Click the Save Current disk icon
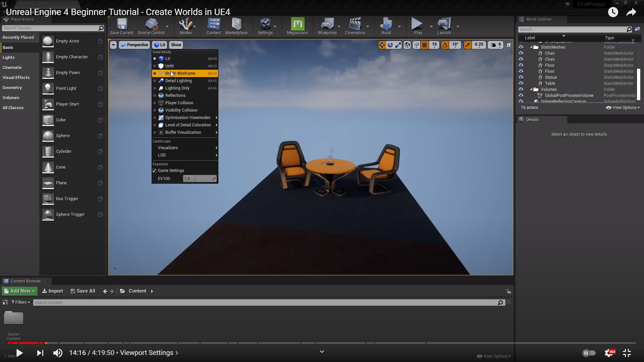Viewport: 644px width, 362px height. (x=122, y=24)
